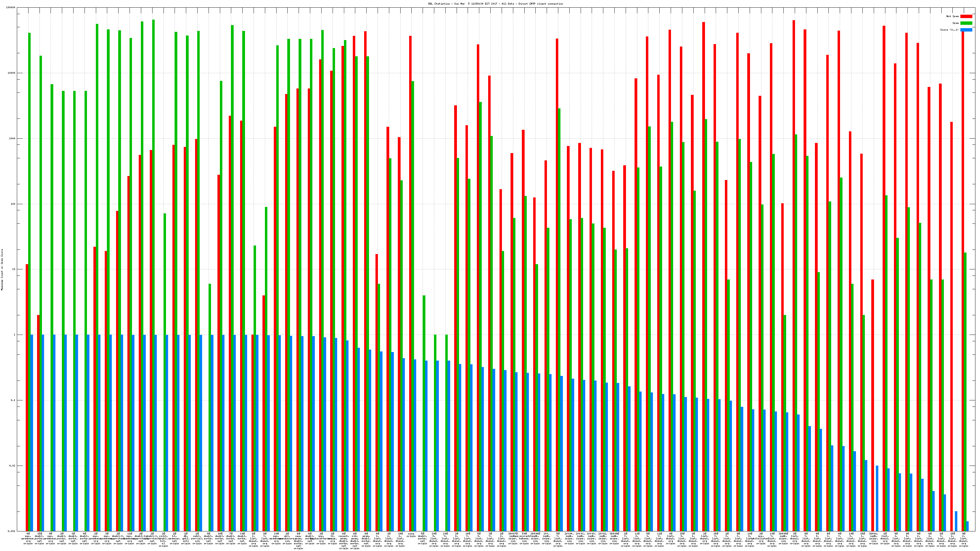Screen dimensions: 980x551
Task: Click the 0.1 y-axis tick label
Action: click(x=13, y=400)
